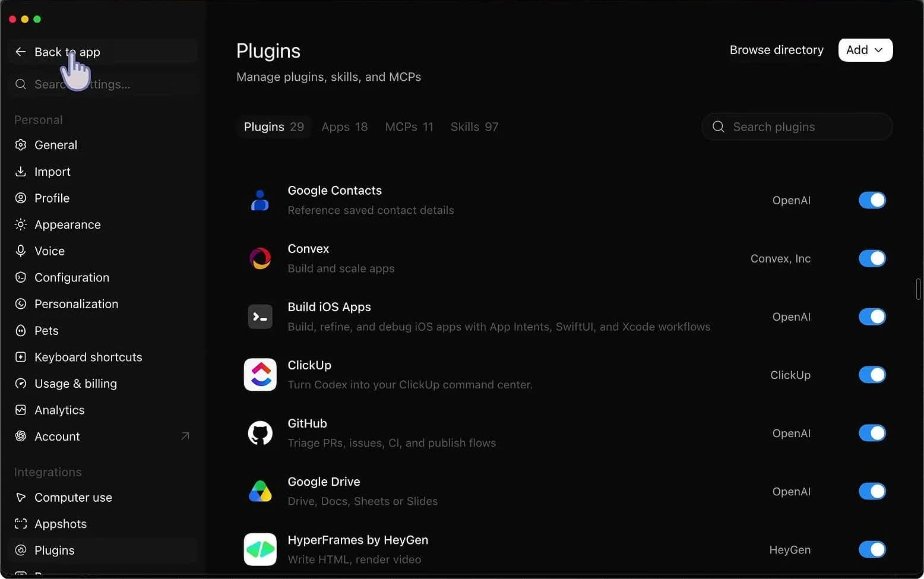Switch to the Apps 18 tab
924x579 pixels.
point(344,126)
